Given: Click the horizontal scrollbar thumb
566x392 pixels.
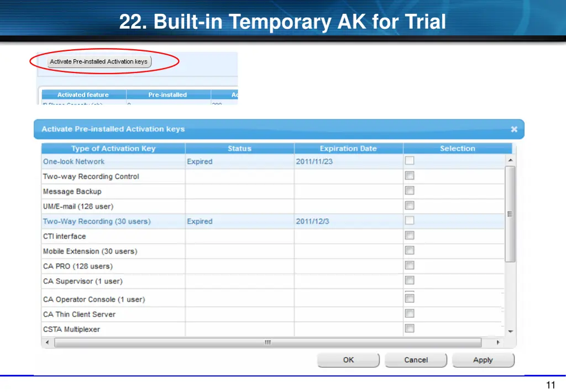Looking at the screenshot, I should pos(268,342).
